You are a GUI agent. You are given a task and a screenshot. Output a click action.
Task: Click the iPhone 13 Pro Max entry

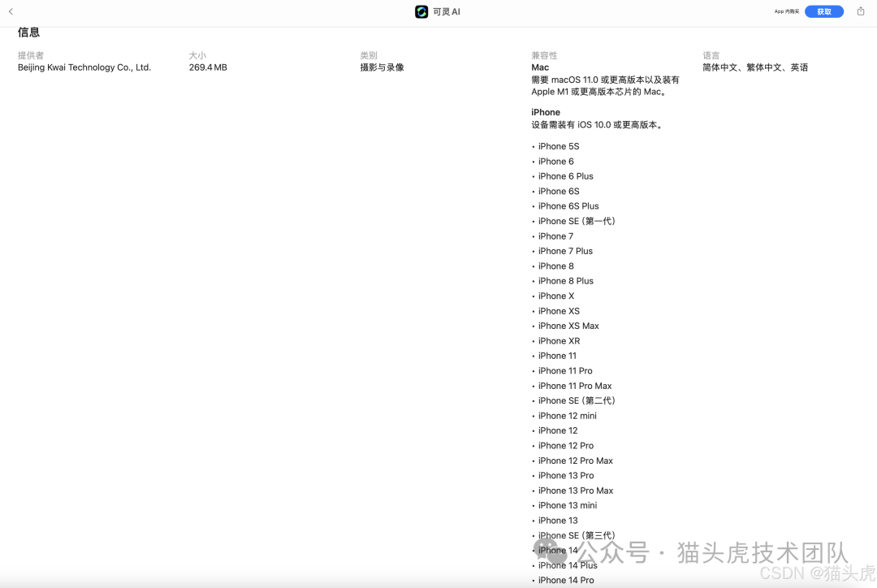click(576, 491)
